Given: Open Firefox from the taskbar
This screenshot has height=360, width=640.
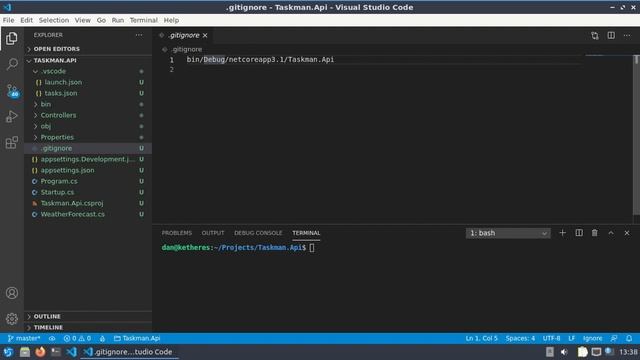Looking at the screenshot, I should click(40, 351).
